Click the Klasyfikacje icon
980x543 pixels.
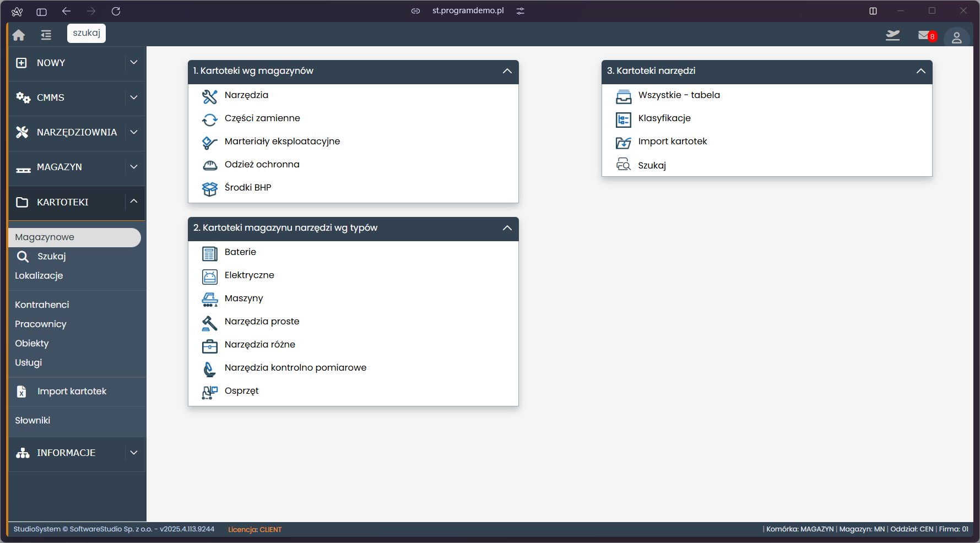pos(623,120)
